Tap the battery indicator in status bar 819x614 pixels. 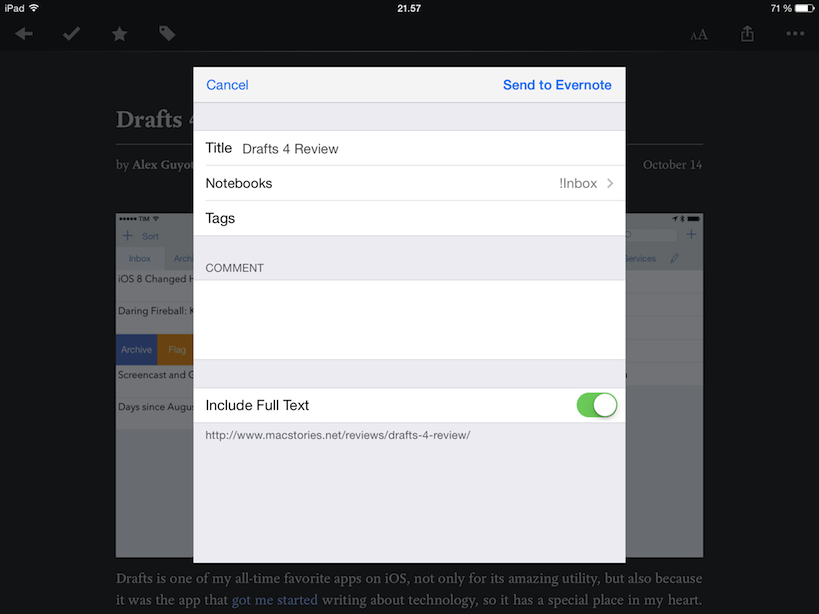[x=804, y=8]
